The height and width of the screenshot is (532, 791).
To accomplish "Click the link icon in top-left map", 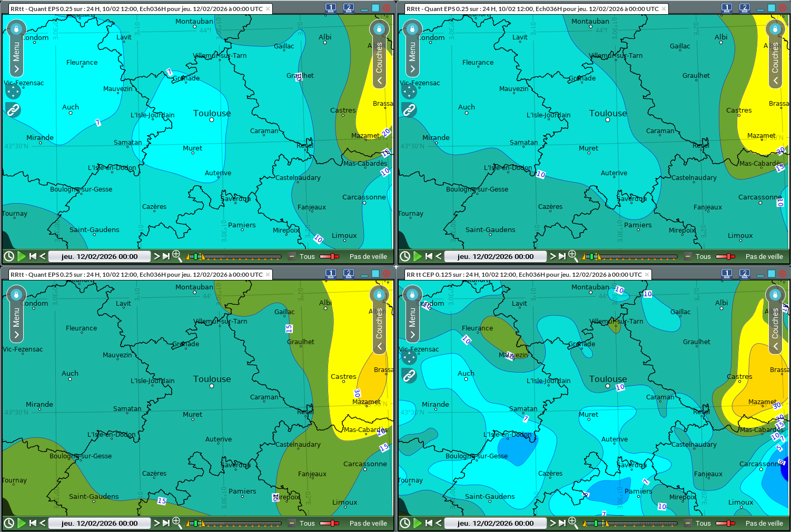I will click(13, 109).
